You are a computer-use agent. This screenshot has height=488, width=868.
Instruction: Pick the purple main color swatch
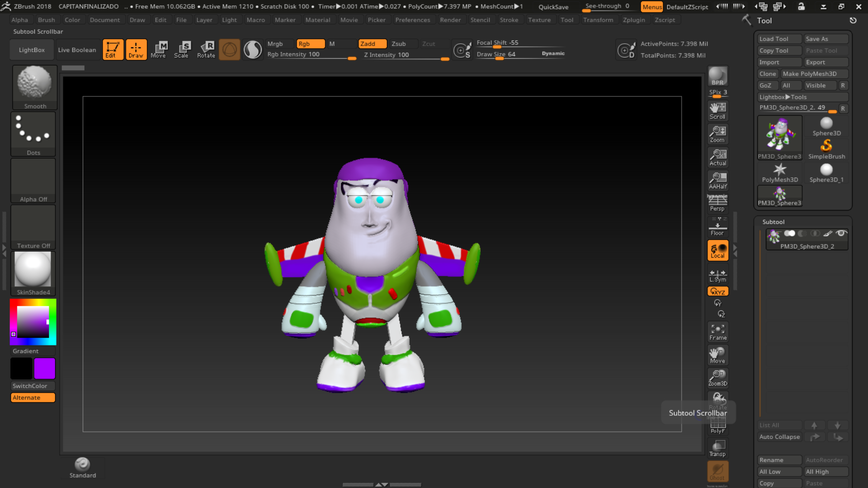pos(45,368)
